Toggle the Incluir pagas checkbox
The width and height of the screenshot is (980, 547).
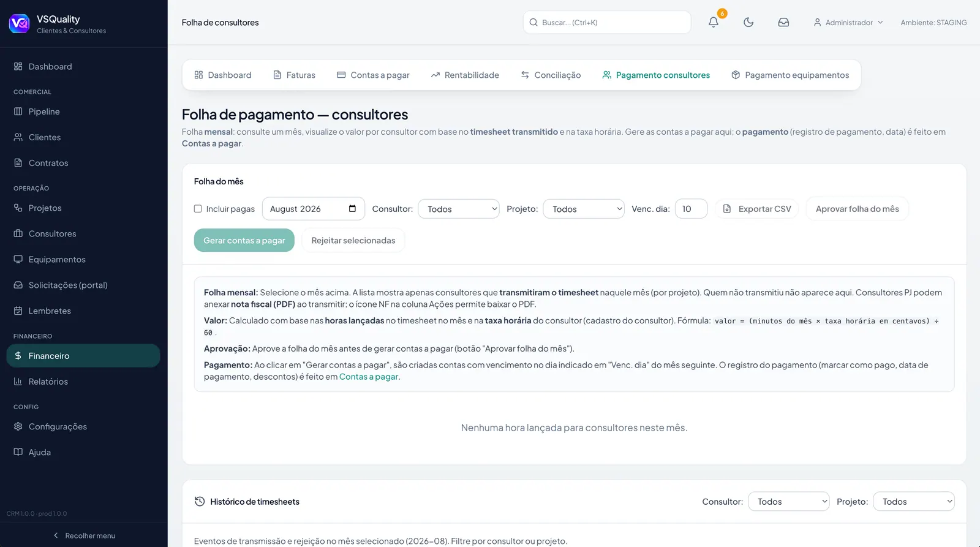(x=198, y=209)
